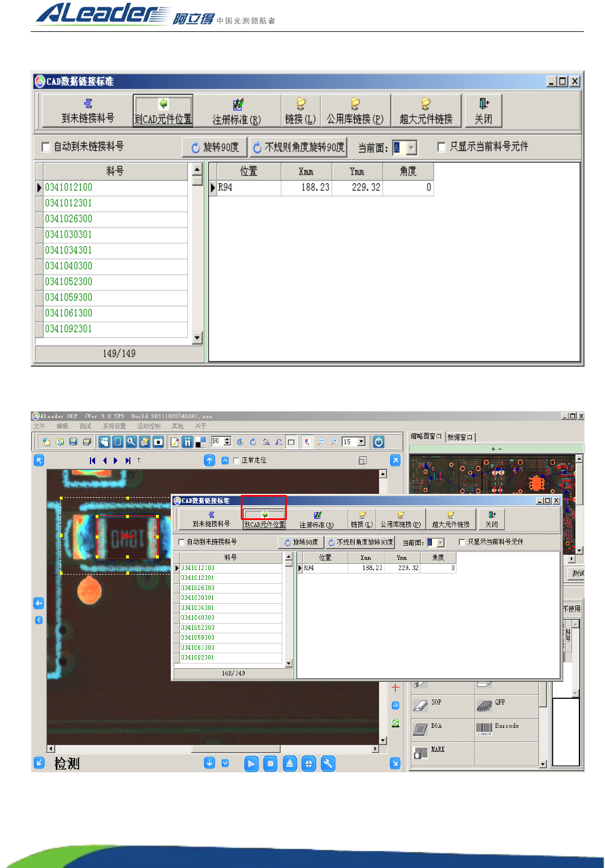
Task: Click 链接(L) in the enlarged upper dialog
Action: (x=301, y=111)
